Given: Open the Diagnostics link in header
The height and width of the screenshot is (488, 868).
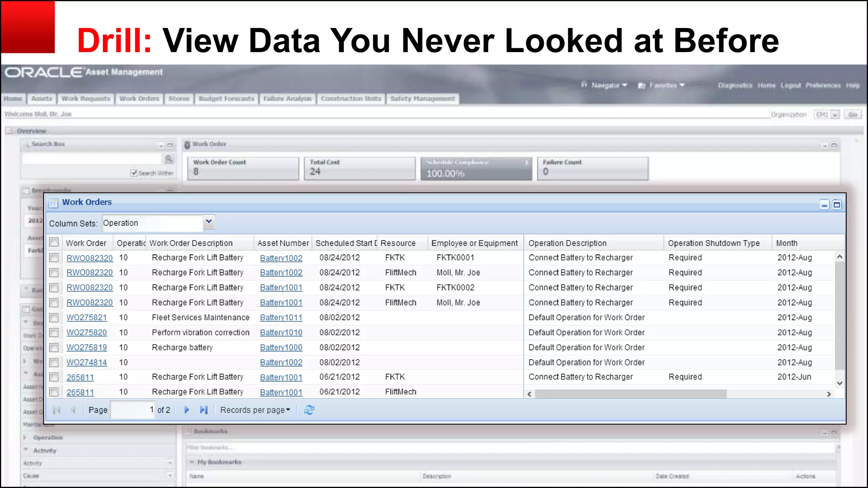Looking at the screenshot, I should pos(735,85).
